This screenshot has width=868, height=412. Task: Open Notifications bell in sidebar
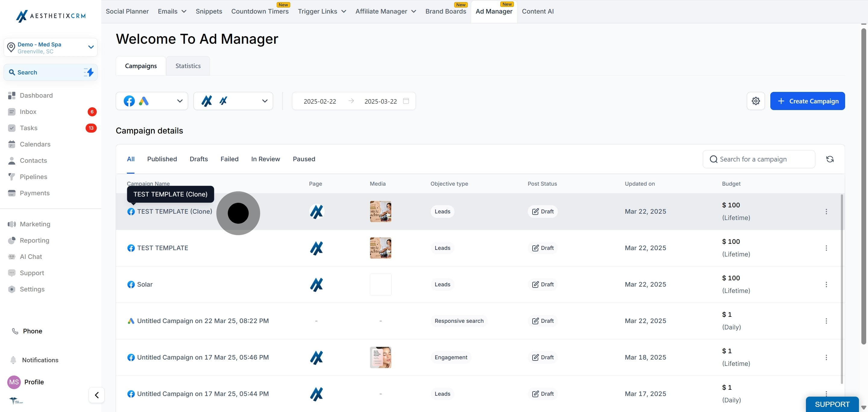[x=14, y=360]
